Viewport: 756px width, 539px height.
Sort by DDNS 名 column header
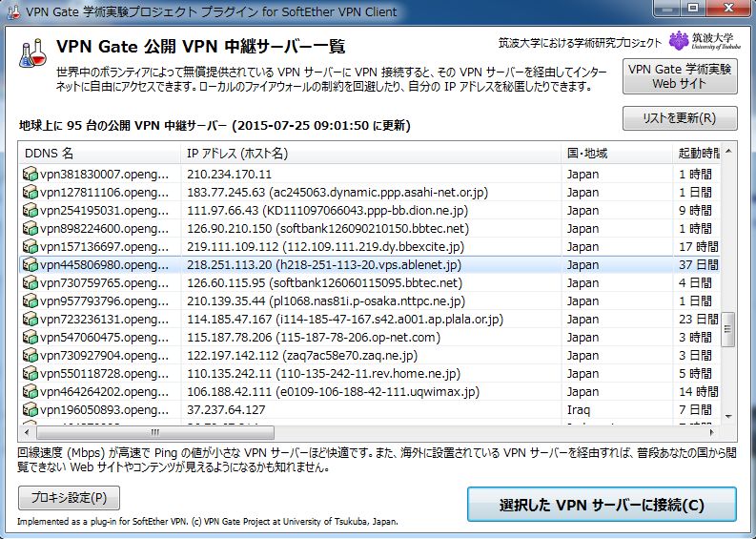99,153
